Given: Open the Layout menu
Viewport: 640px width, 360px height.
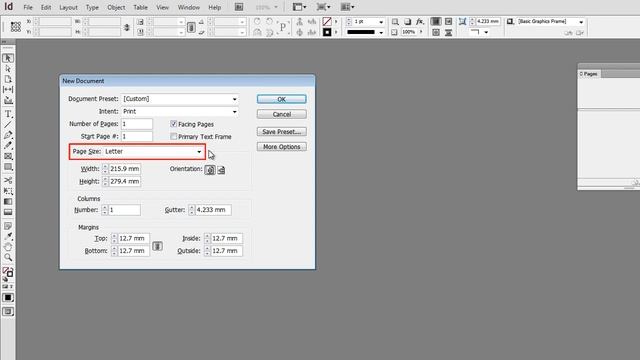Looking at the screenshot, I should coord(68,7).
